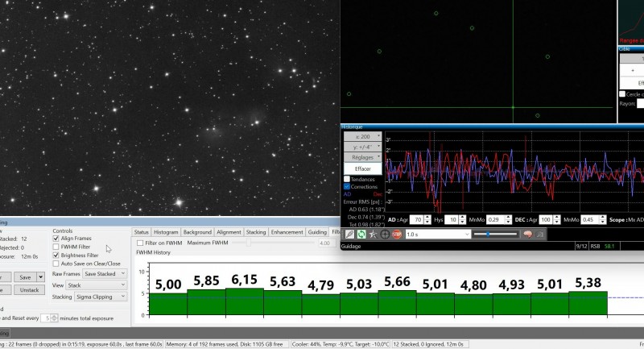This screenshot has height=349, width=644.
Task: Open the View Stack dropdown
Action: (97, 285)
